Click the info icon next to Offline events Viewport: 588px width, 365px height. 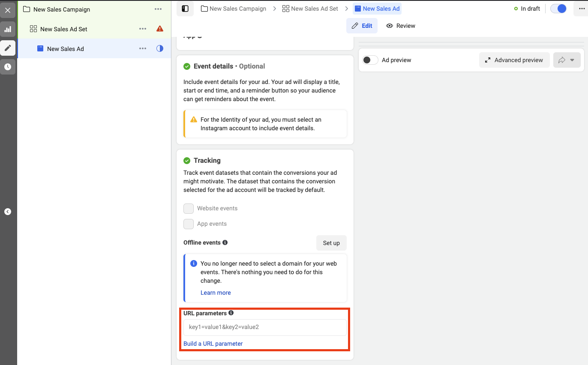tap(225, 242)
